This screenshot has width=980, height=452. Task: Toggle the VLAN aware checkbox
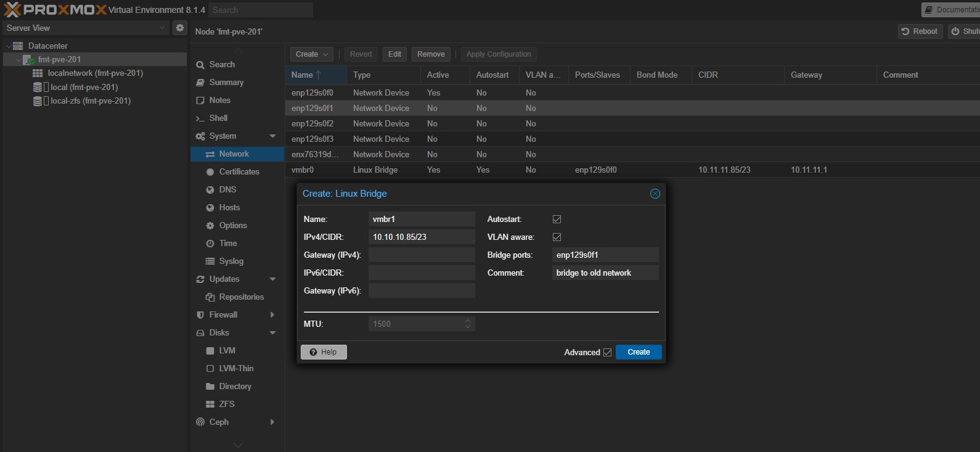click(x=557, y=237)
